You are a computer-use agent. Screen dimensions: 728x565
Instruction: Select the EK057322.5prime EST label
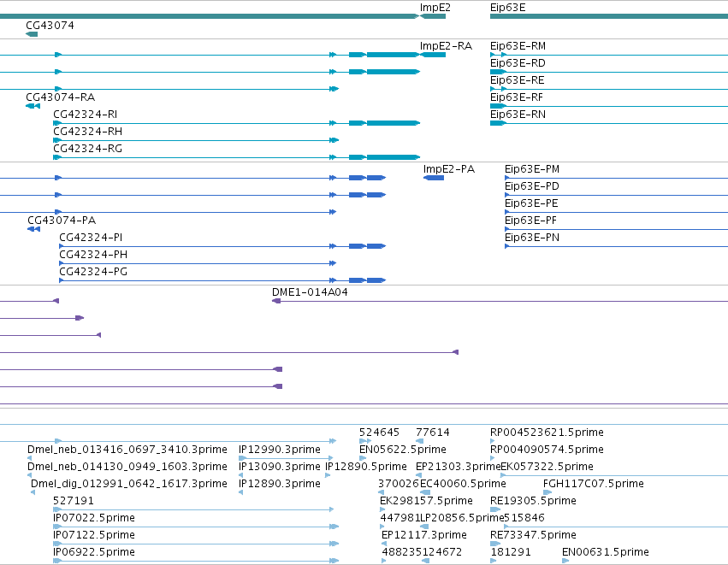click(x=547, y=467)
